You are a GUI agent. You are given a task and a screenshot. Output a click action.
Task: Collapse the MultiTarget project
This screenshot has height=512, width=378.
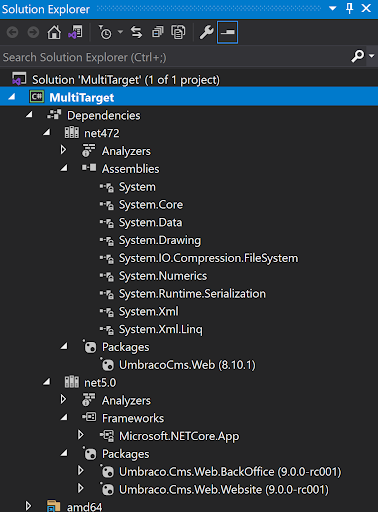point(12,97)
